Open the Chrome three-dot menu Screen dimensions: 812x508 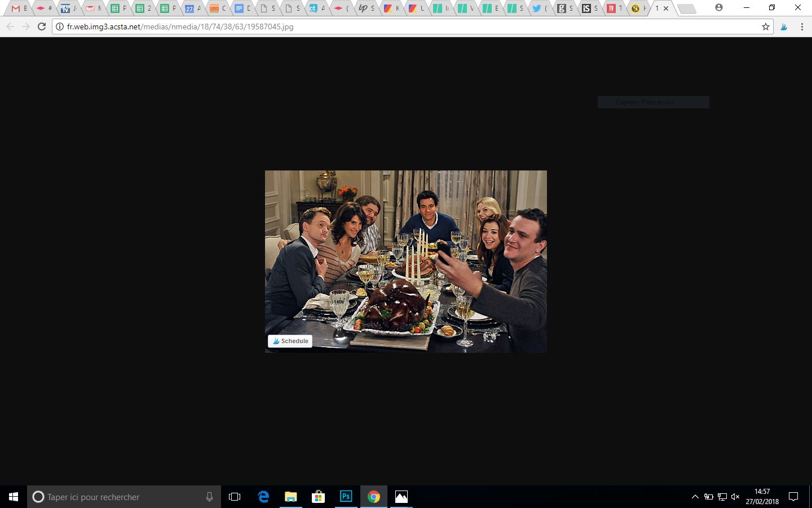pyautogui.click(x=801, y=27)
